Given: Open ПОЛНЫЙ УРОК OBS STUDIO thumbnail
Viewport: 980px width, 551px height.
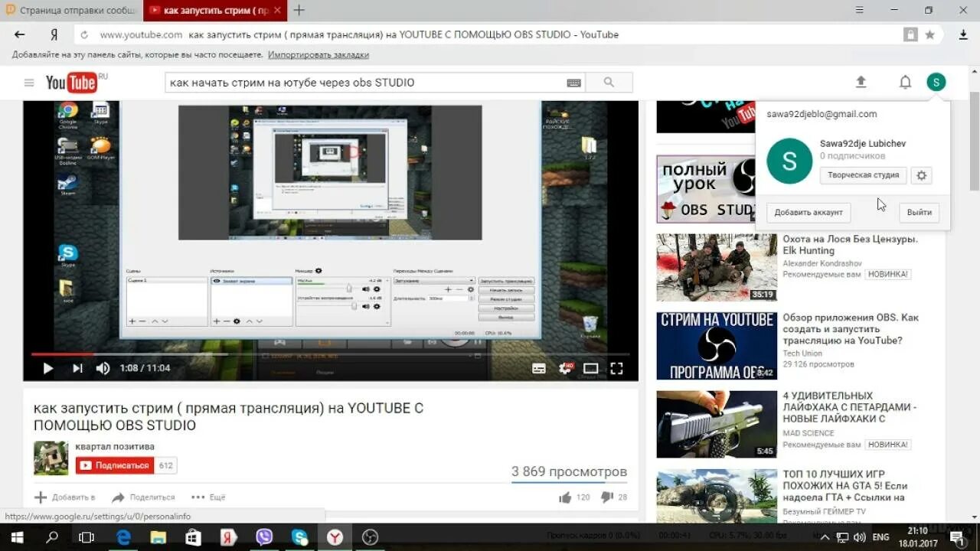Looking at the screenshot, I should click(x=706, y=189).
